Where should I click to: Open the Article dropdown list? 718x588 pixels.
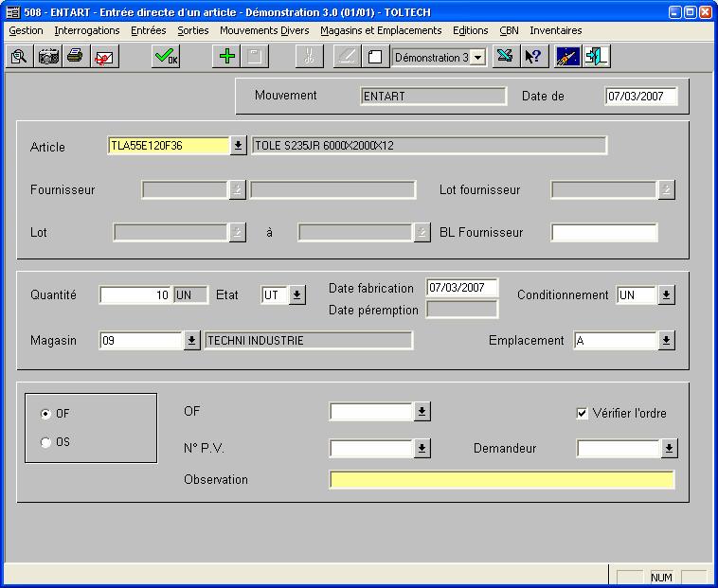[x=239, y=146]
